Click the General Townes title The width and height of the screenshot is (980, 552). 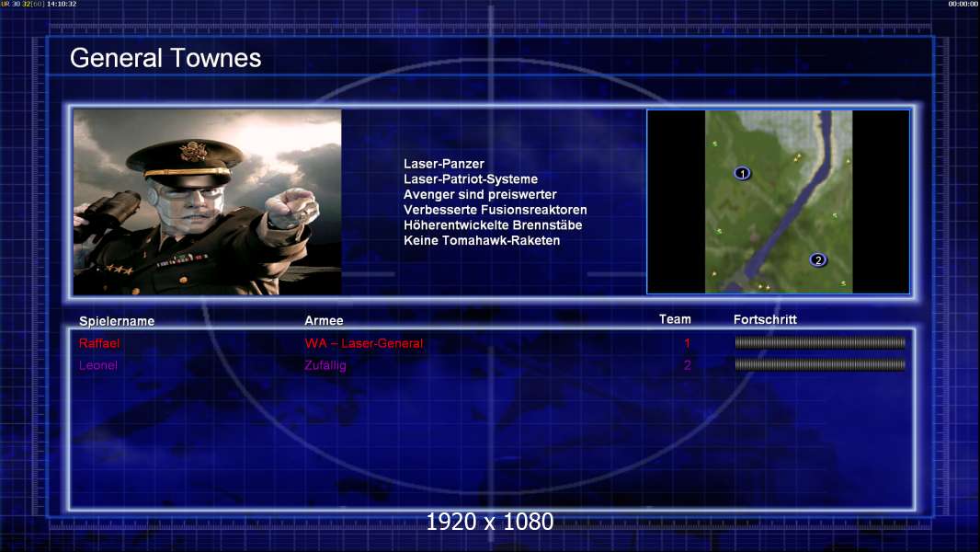point(165,58)
